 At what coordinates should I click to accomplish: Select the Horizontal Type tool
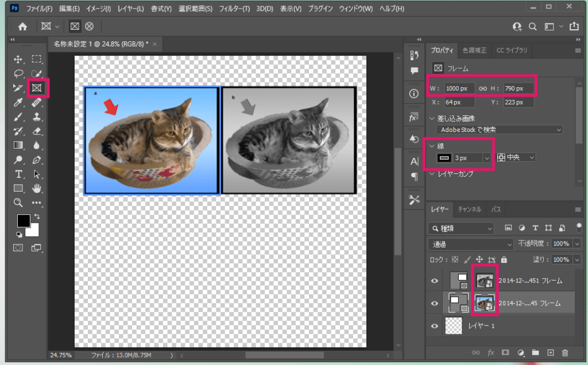click(x=18, y=174)
